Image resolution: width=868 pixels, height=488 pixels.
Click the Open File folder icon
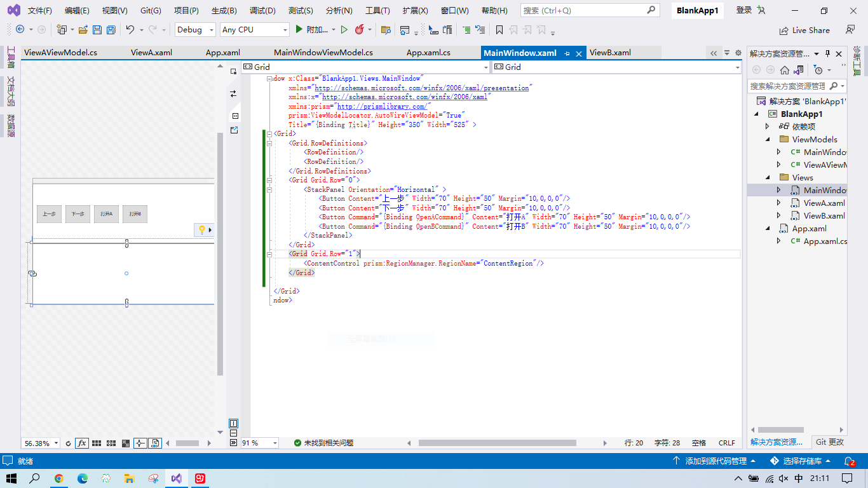pos(83,29)
